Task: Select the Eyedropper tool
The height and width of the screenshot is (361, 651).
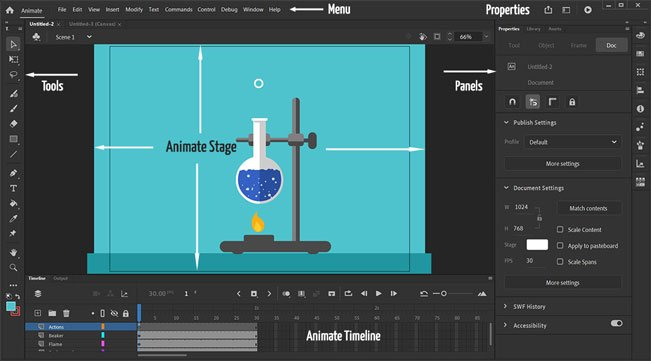Action: [13, 218]
